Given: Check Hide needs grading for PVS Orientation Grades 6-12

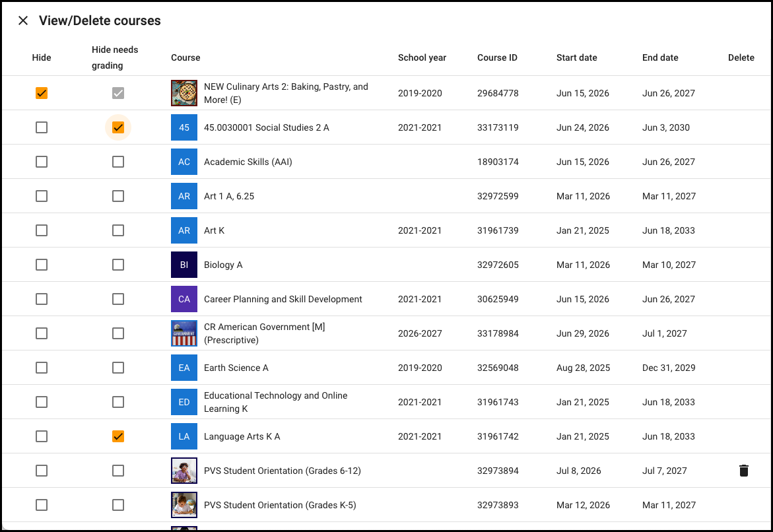Looking at the screenshot, I should click(118, 471).
